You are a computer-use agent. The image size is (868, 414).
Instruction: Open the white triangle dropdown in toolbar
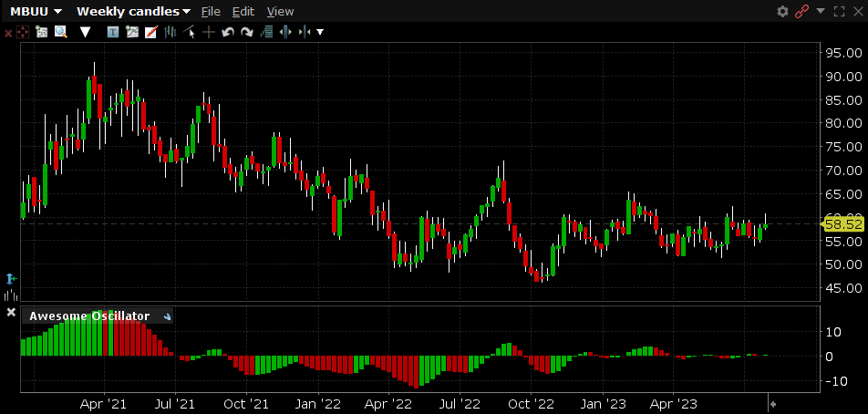pos(86,32)
